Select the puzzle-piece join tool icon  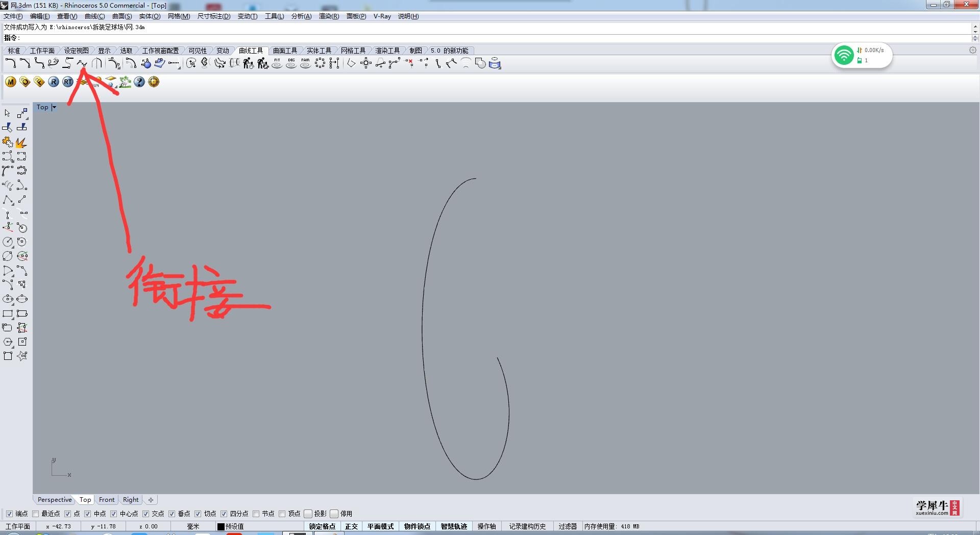(x=8, y=142)
